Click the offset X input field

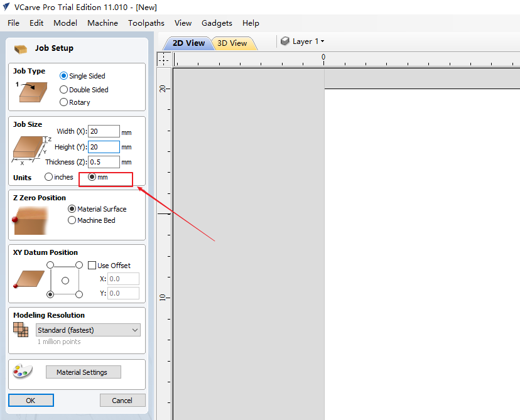point(123,279)
